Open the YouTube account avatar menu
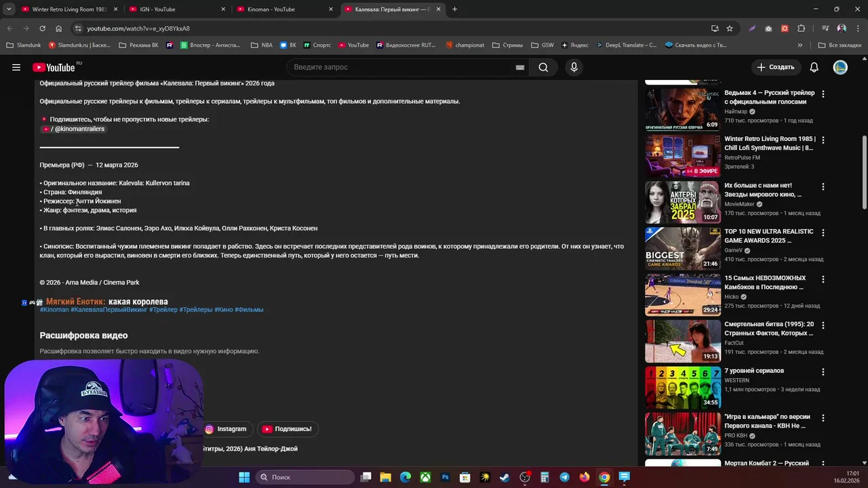The height and width of the screenshot is (488, 868). click(840, 67)
